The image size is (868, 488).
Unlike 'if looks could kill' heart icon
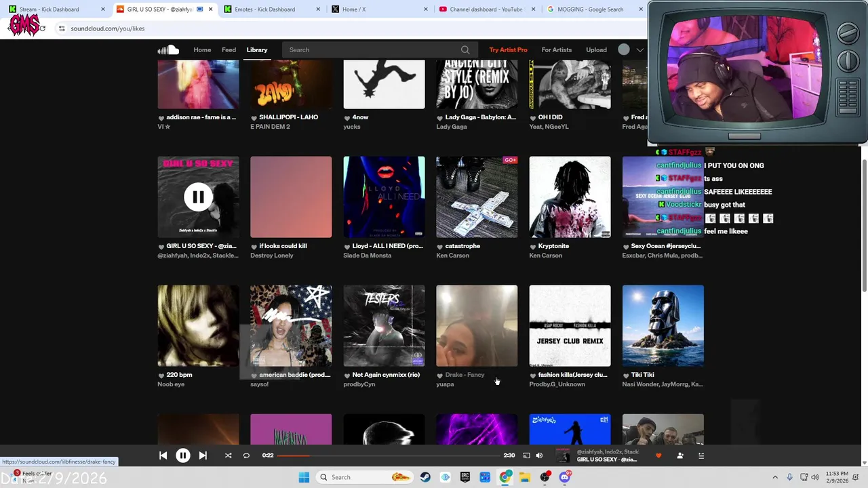coord(254,247)
